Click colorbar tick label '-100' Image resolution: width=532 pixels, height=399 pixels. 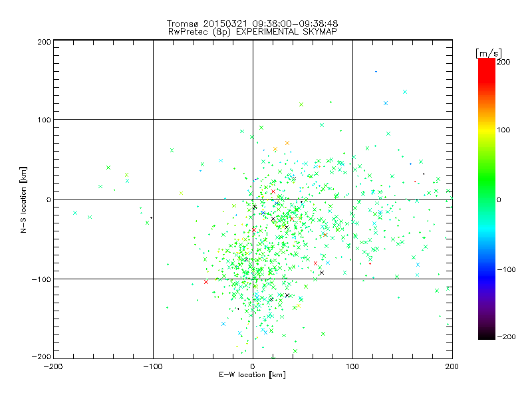click(506, 269)
